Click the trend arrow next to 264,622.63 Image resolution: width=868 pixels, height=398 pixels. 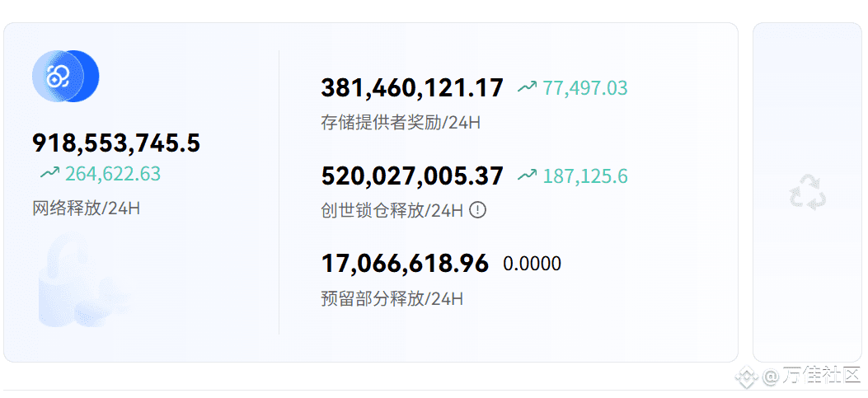[49, 174]
